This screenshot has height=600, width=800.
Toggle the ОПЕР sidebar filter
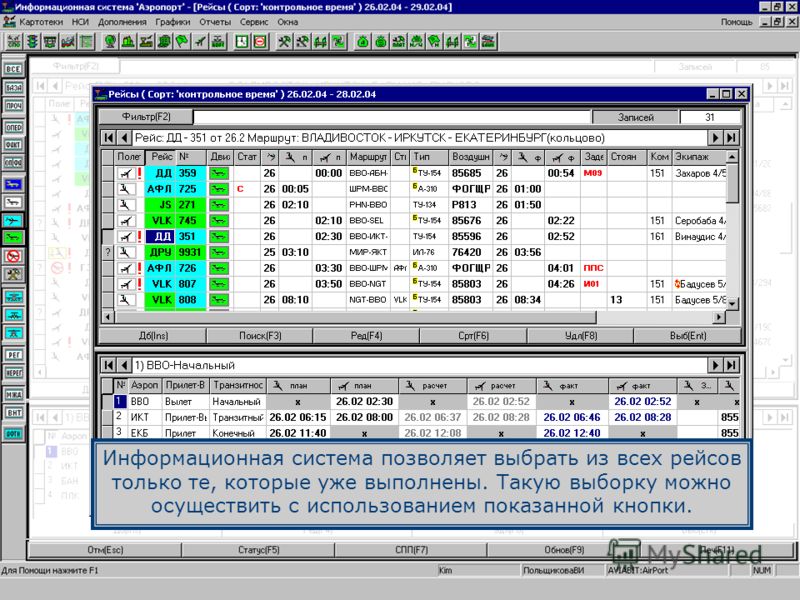click(x=13, y=127)
